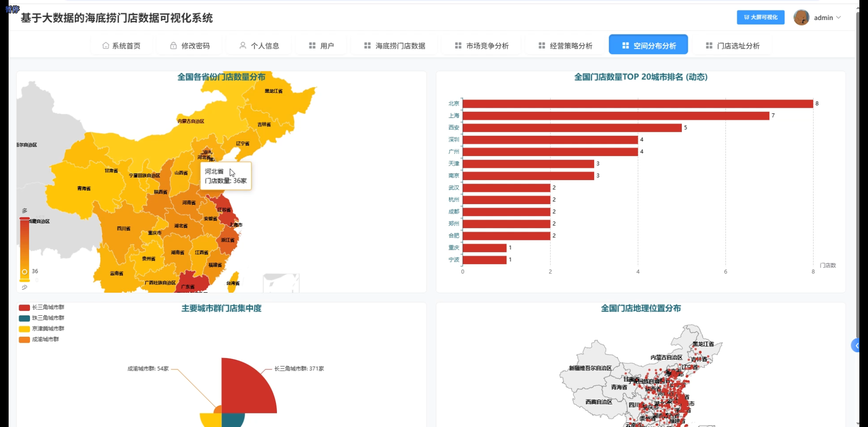This screenshot has width=868, height=427.
Task: Open the 经营策略分析 menu item
Action: (x=565, y=45)
